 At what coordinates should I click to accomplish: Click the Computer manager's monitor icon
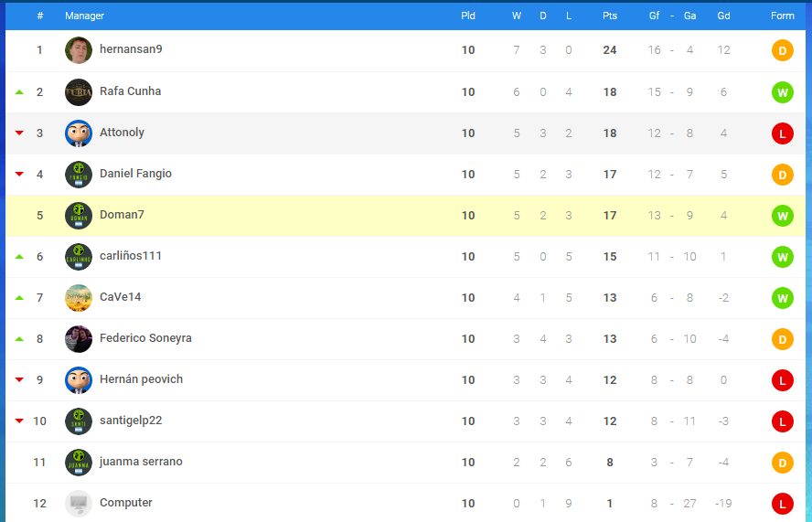click(x=79, y=504)
